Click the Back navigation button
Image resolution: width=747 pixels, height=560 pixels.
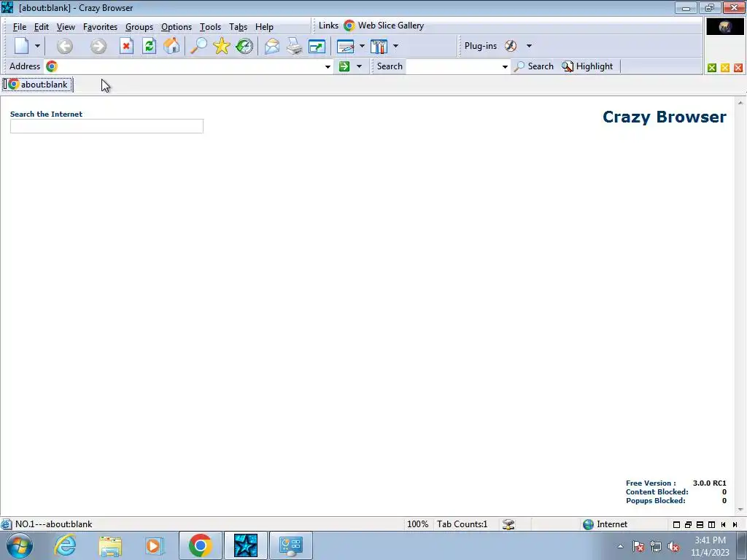click(x=65, y=46)
